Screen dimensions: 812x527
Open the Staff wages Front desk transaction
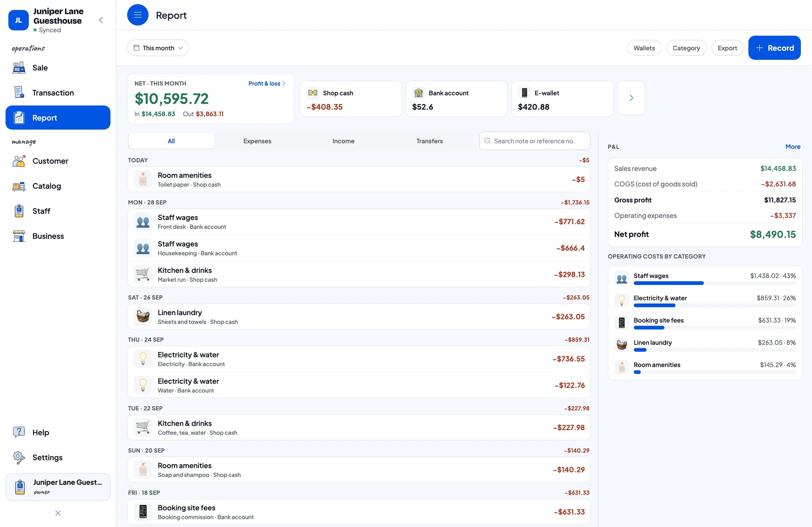tap(359, 221)
